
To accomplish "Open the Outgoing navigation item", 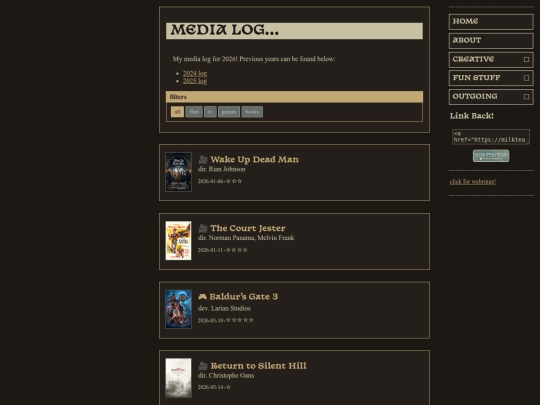I will (x=491, y=96).
